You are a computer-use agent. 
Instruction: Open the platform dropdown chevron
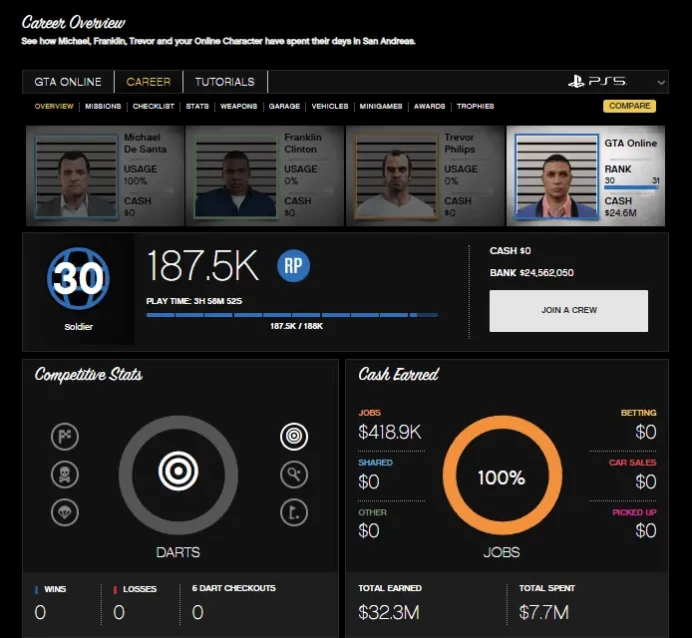tap(661, 83)
